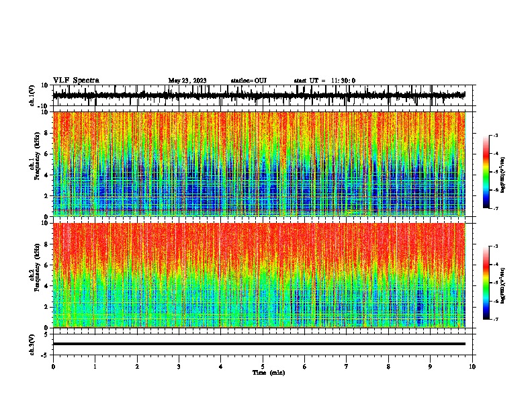Click the 'ch.1(V)' axis label
Viewport: 532px width, 411px height.
coord(32,95)
